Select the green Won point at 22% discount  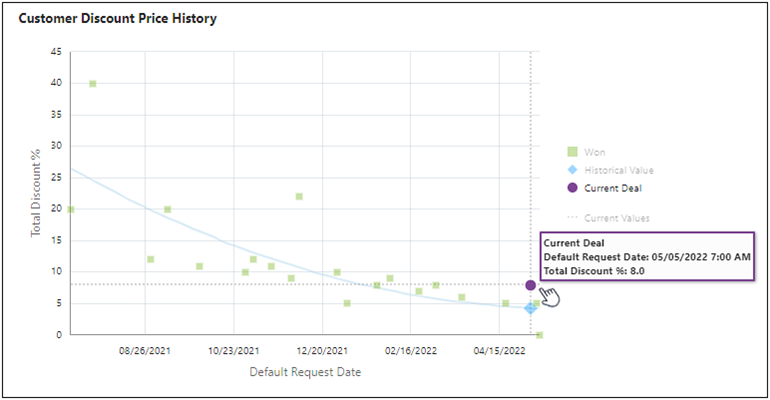299,197
